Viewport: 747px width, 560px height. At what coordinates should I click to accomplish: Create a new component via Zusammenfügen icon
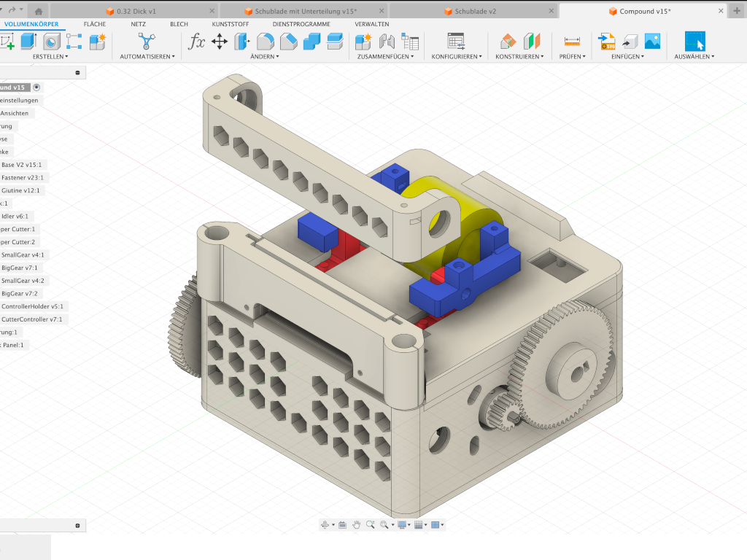click(363, 42)
